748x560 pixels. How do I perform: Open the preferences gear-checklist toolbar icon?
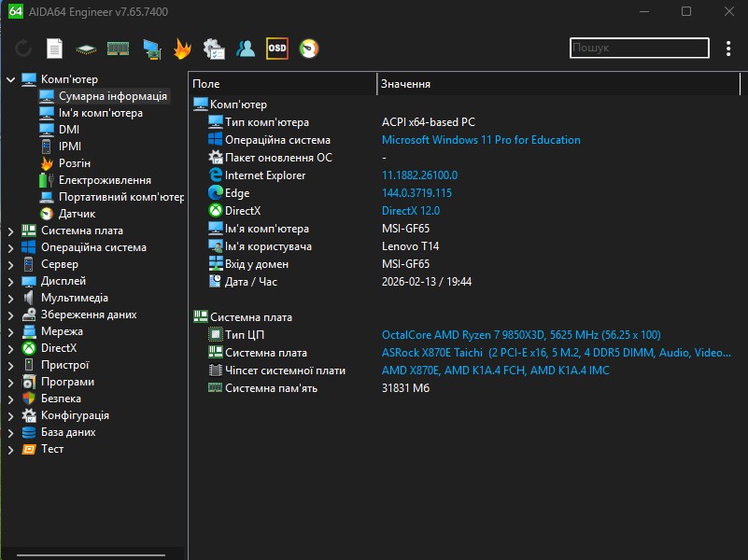(x=214, y=49)
